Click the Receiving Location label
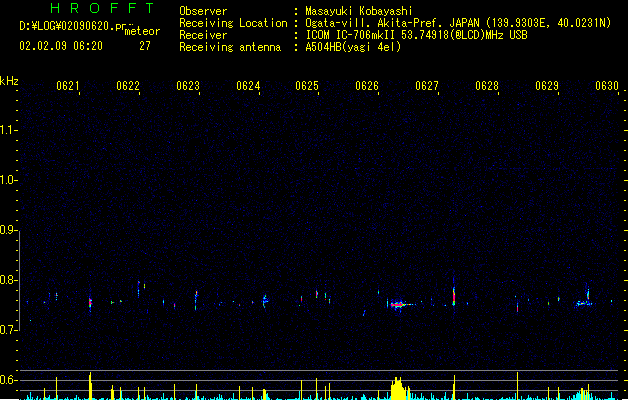 click(233, 23)
